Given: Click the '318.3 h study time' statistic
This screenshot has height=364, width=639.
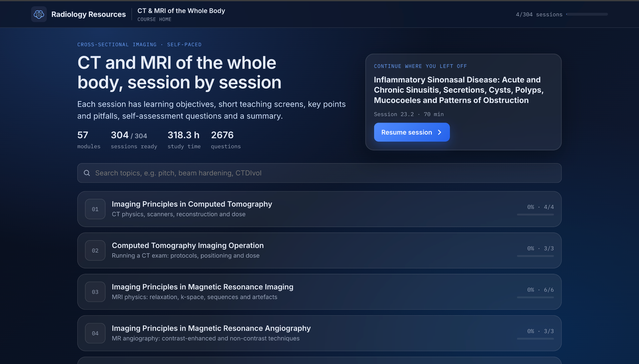Looking at the screenshot, I should tap(184, 140).
